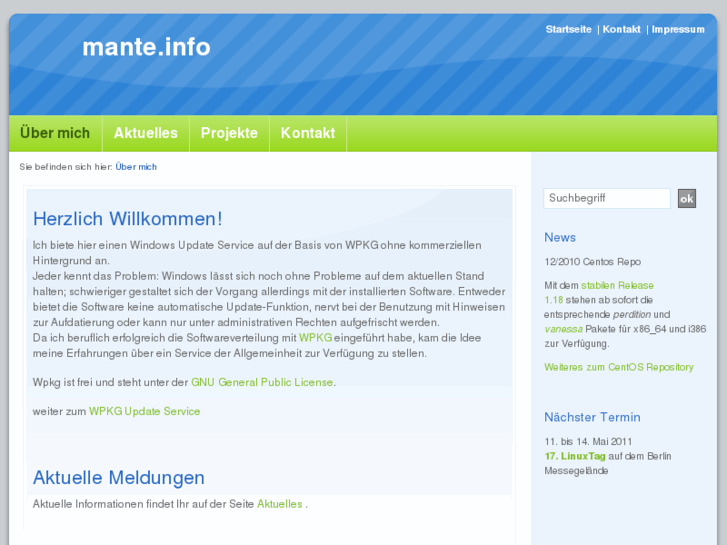
Task: Click the Sie befinden sich hier label
Action: tap(66, 167)
